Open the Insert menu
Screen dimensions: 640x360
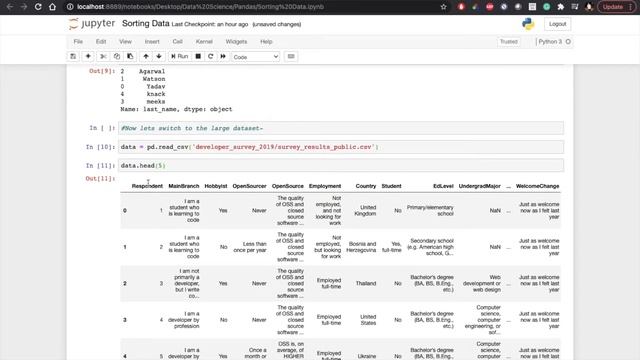coord(152,42)
